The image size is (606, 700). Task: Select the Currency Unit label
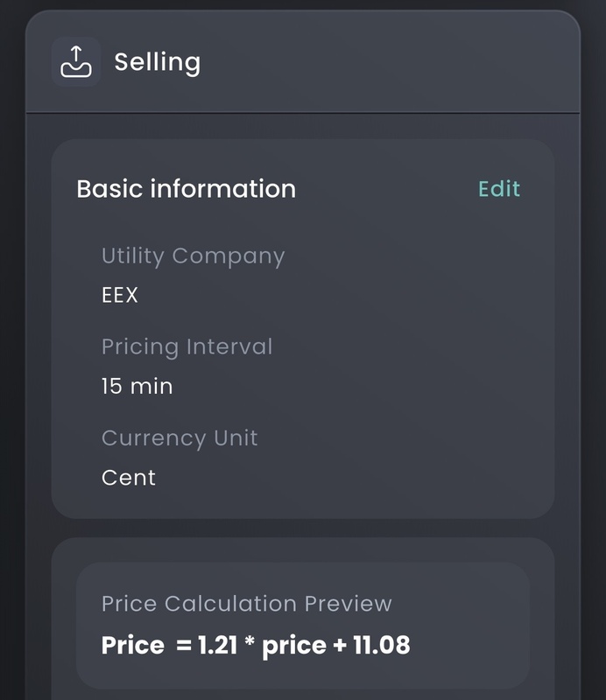(180, 437)
